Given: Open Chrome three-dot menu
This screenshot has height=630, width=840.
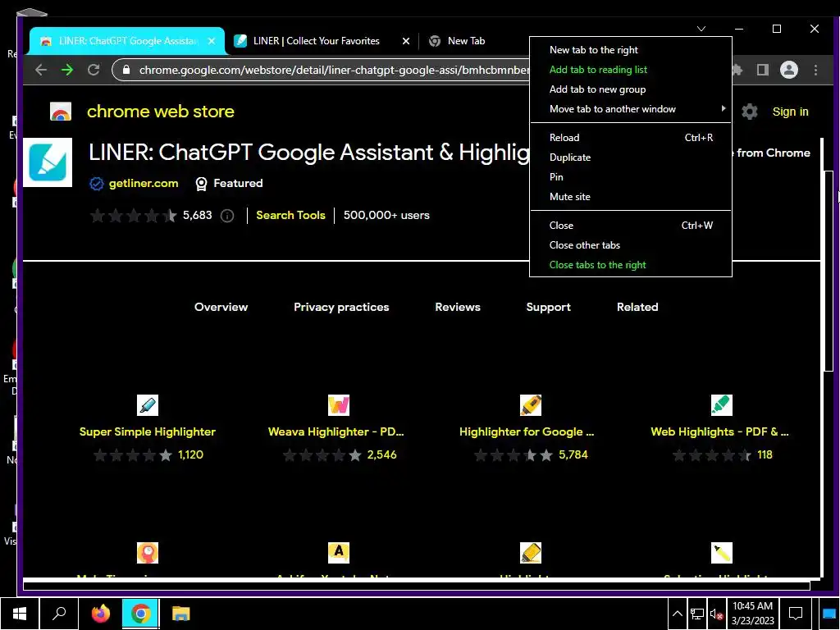Looking at the screenshot, I should click(x=815, y=70).
